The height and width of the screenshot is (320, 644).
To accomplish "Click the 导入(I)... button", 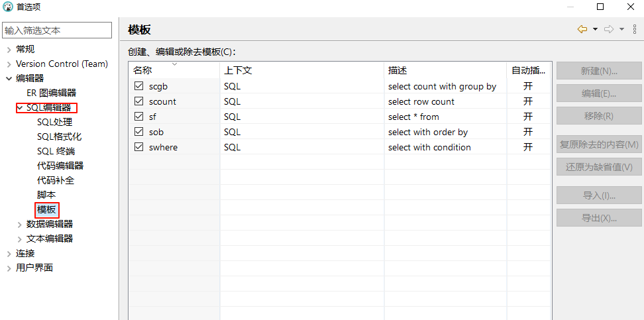I will click(x=599, y=195).
